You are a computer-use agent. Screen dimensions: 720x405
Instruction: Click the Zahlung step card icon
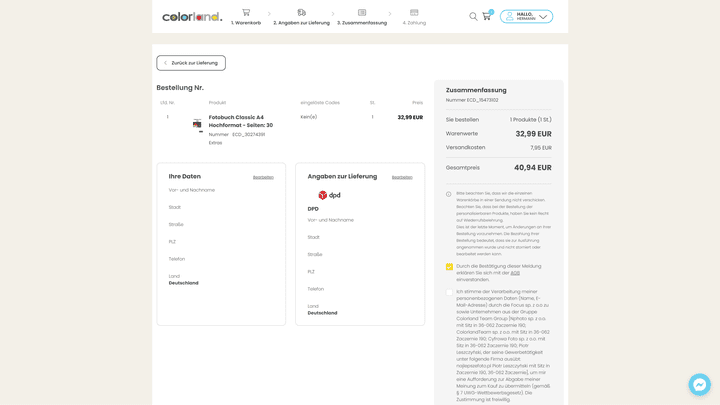pyautogui.click(x=414, y=12)
